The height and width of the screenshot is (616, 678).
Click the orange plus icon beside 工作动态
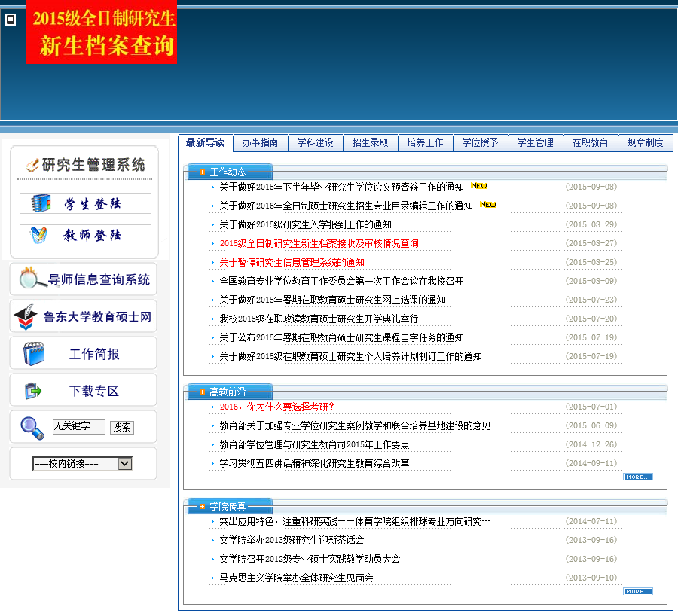[202, 172]
